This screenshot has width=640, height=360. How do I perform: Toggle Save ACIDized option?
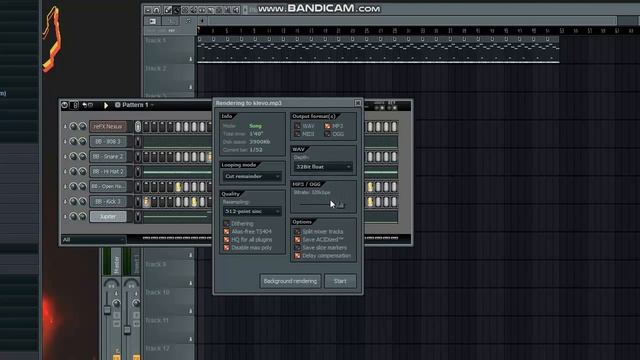[x=297, y=240]
